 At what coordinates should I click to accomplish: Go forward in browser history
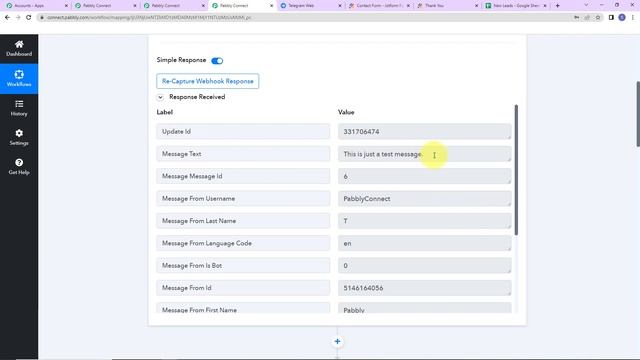[x=18, y=18]
